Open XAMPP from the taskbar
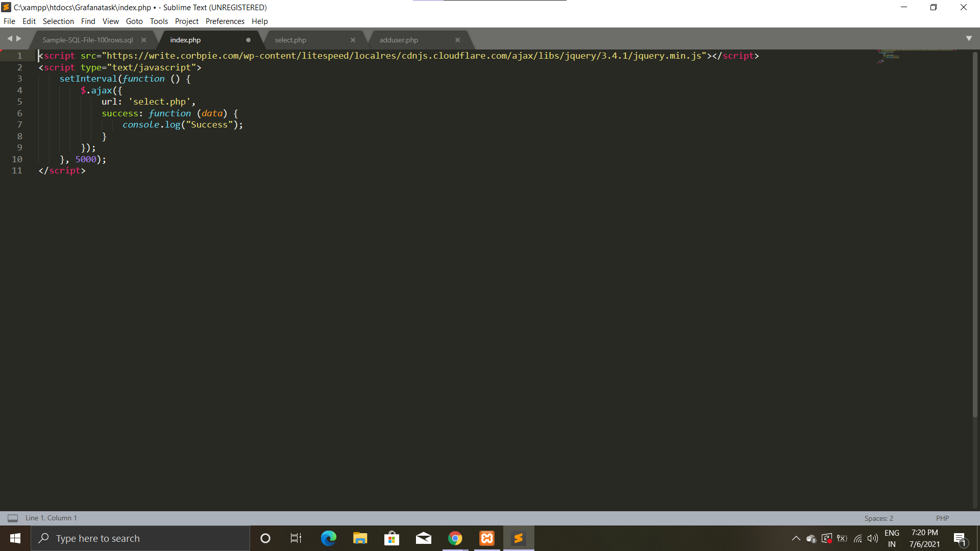The height and width of the screenshot is (551, 980). (x=487, y=538)
